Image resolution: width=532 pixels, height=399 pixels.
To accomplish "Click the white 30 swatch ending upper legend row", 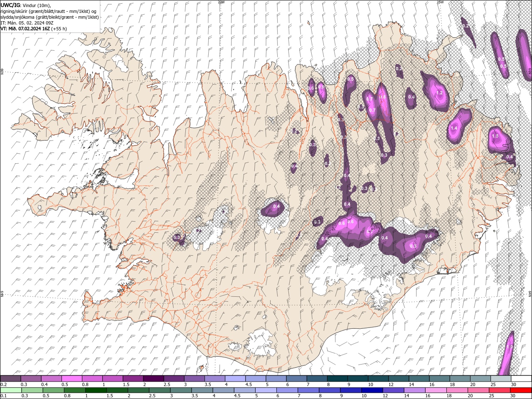I will pos(521,378).
